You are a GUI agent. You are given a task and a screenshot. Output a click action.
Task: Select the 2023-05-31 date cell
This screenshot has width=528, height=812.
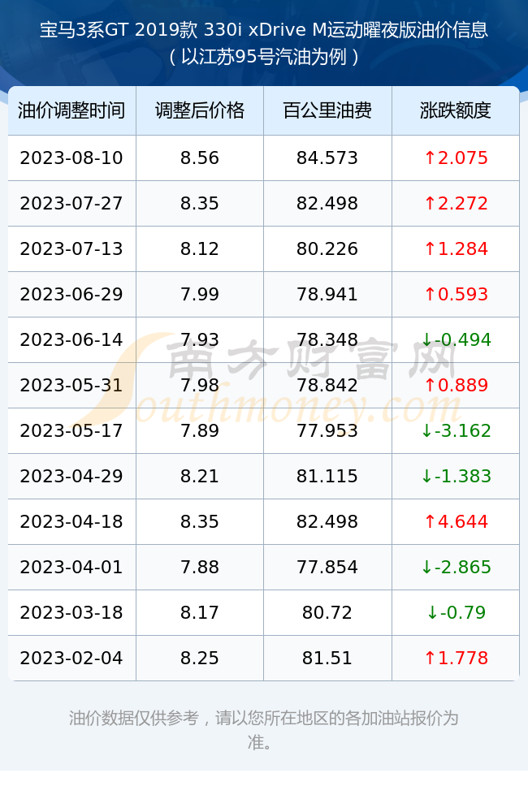[71, 385]
